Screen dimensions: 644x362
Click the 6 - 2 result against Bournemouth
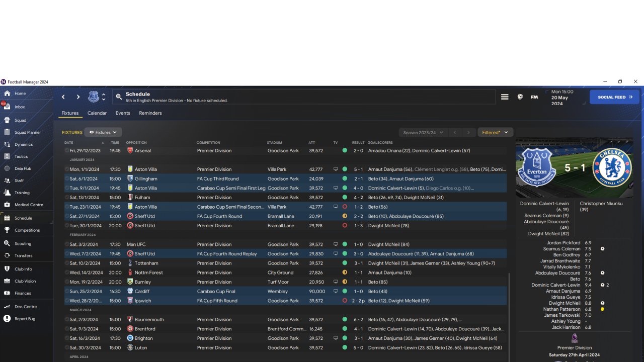(358, 320)
